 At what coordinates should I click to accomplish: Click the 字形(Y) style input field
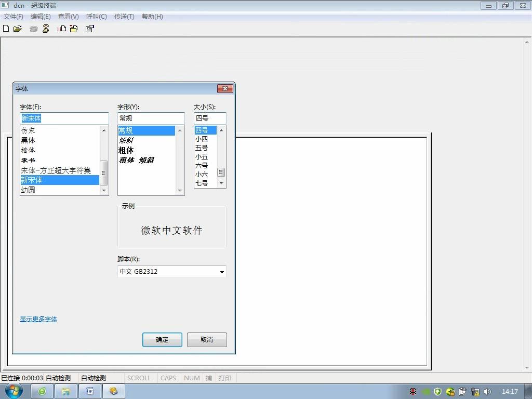tap(151, 118)
